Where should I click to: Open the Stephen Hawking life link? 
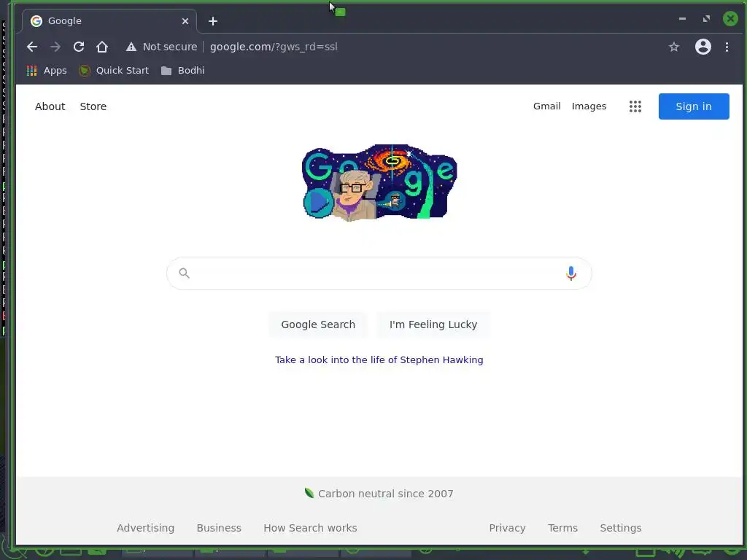pyautogui.click(x=379, y=360)
